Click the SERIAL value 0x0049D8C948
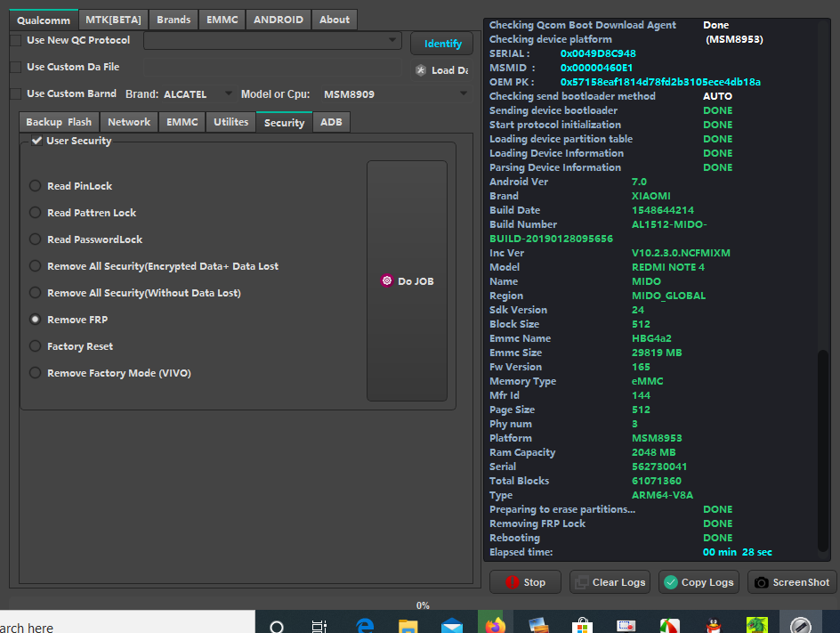This screenshot has height=633, width=840. [598, 53]
